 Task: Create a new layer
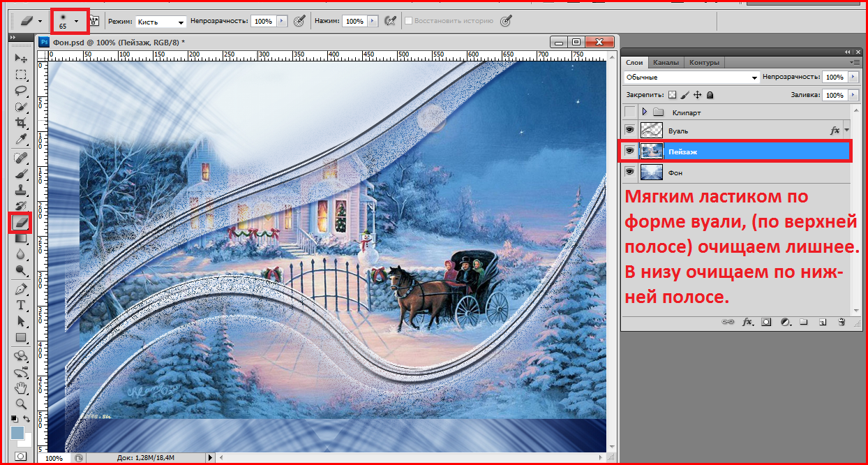coord(823,322)
